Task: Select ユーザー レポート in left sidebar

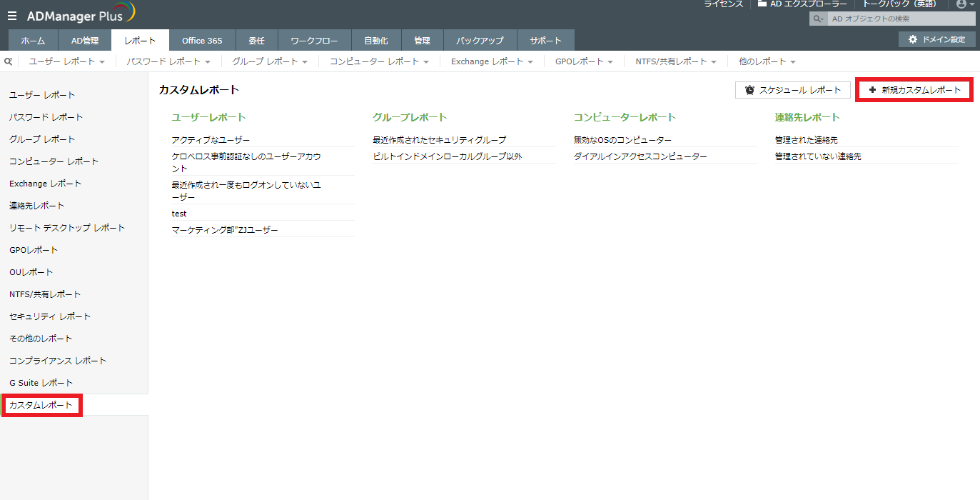Action: tap(42, 95)
